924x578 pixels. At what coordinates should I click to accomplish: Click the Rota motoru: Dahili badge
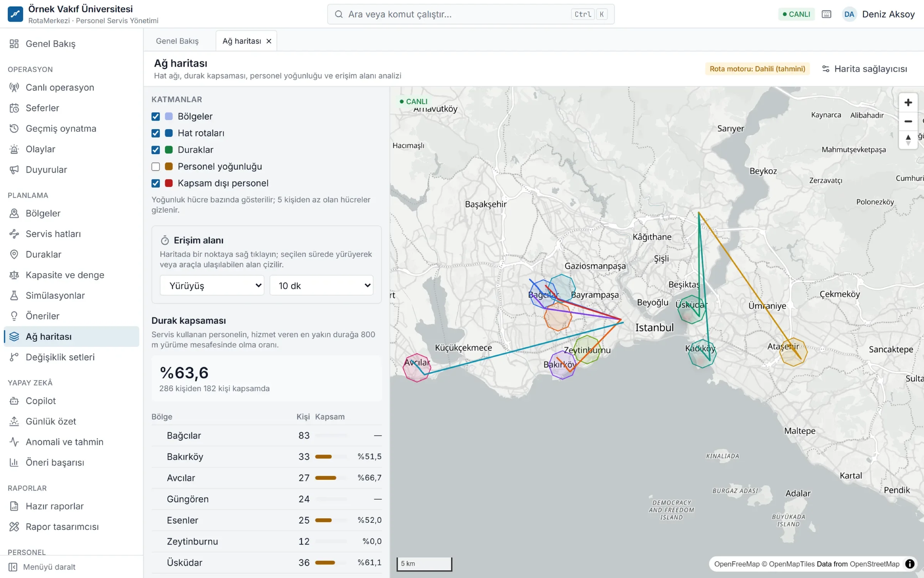(757, 69)
